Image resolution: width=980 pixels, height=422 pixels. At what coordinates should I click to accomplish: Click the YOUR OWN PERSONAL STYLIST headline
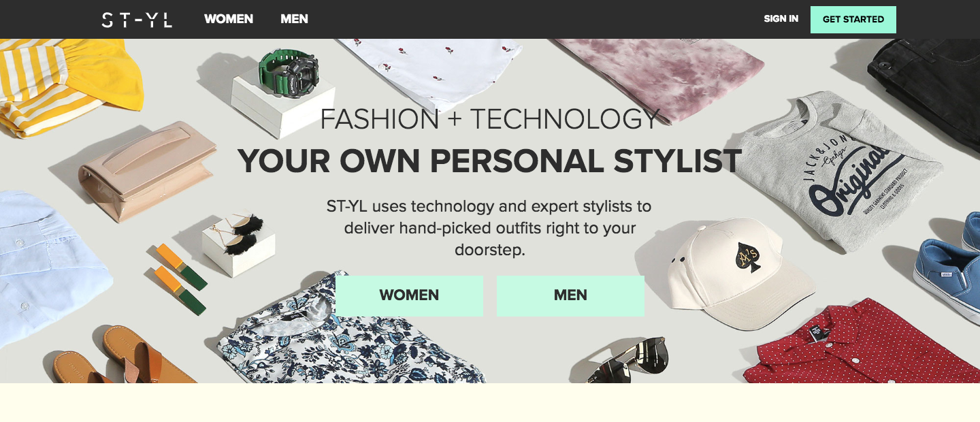489,161
